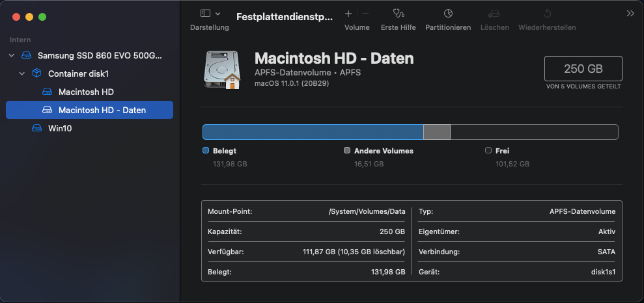Click the VON 5 VOLUMES GETEILT caption
The width and height of the screenshot is (644, 303).
coord(583,86)
